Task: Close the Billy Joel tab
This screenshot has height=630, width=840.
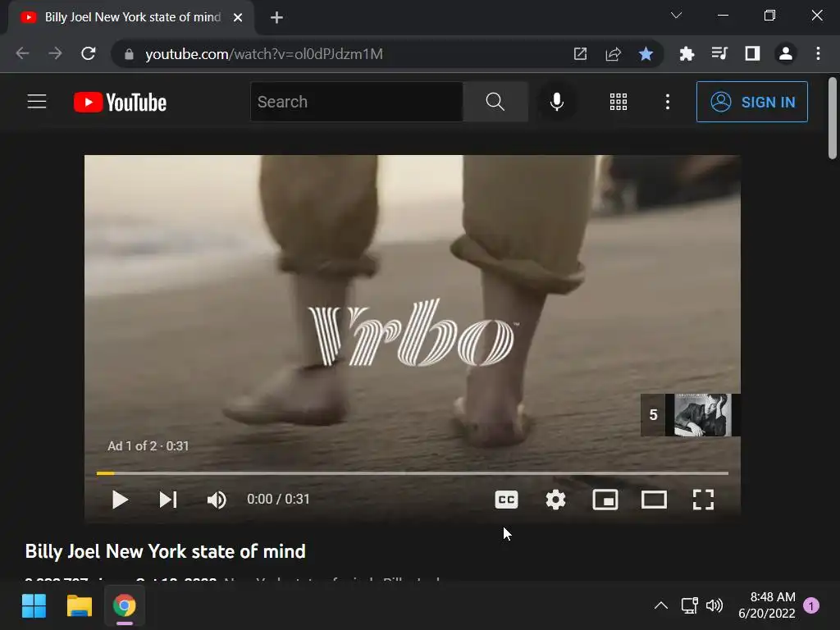Action: pos(238,18)
